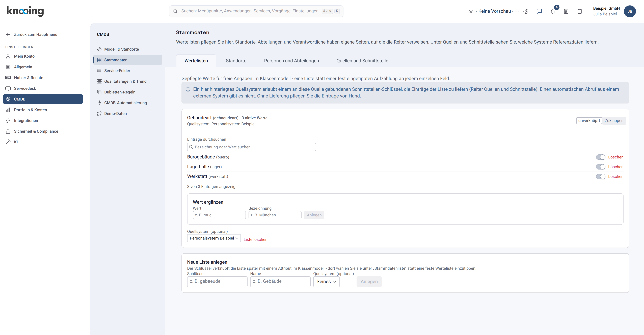Click the back arrow to main menu
The height and width of the screenshot is (335, 644).
8,35
